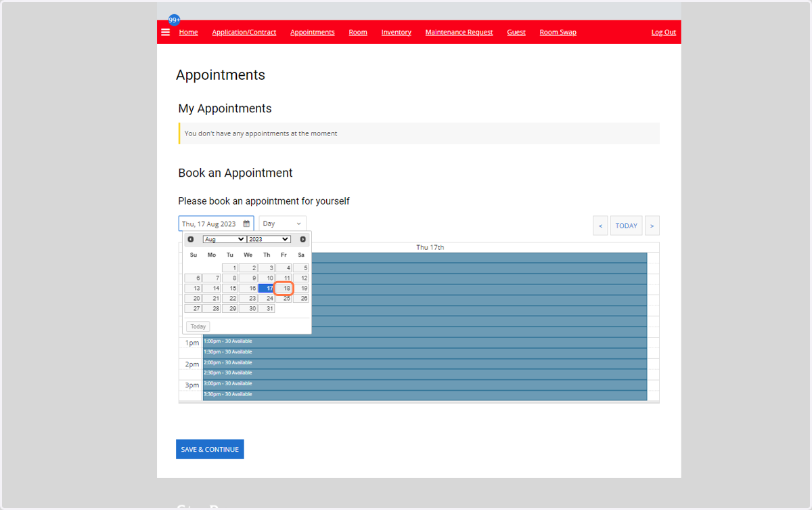This screenshot has height=510, width=812.
Task: Click the date input field
Action: [x=216, y=224]
